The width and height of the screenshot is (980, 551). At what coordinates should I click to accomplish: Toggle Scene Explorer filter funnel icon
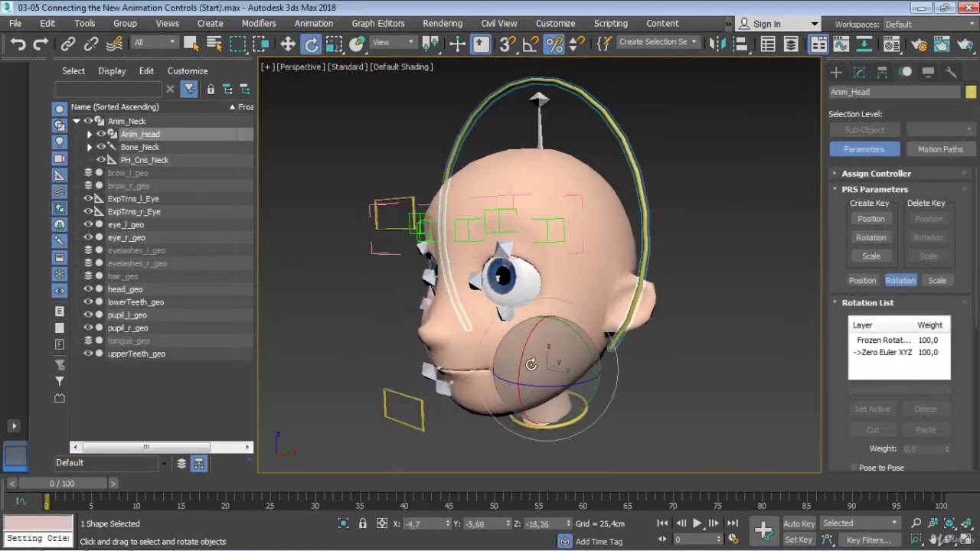pyautogui.click(x=189, y=89)
